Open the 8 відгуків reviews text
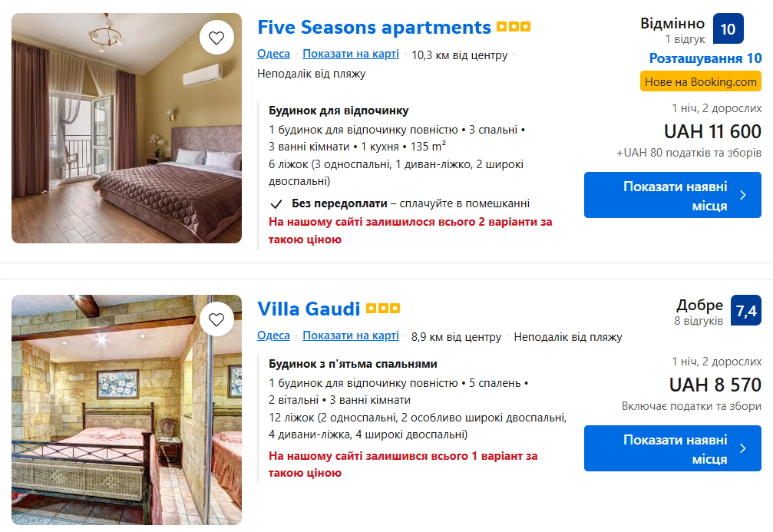Viewport: 773px width, 532px height. (699, 321)
